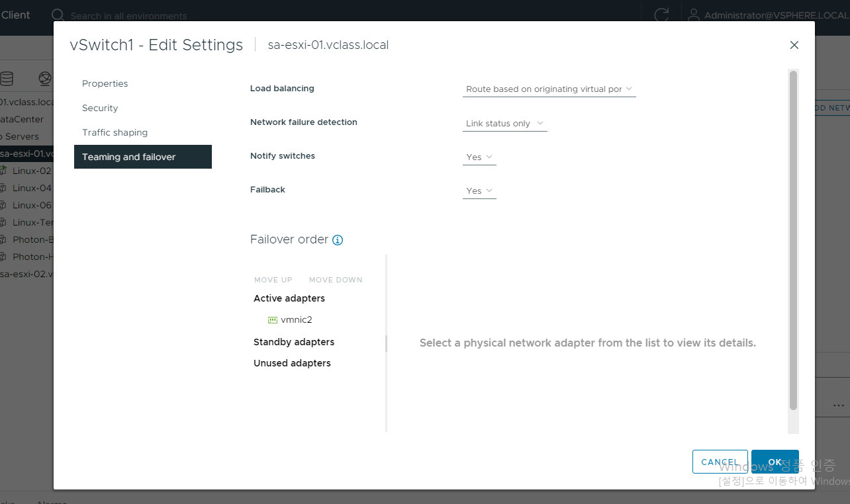Open the Administrator@VSPHERE.LOCAL user menu

coord(777,15)
